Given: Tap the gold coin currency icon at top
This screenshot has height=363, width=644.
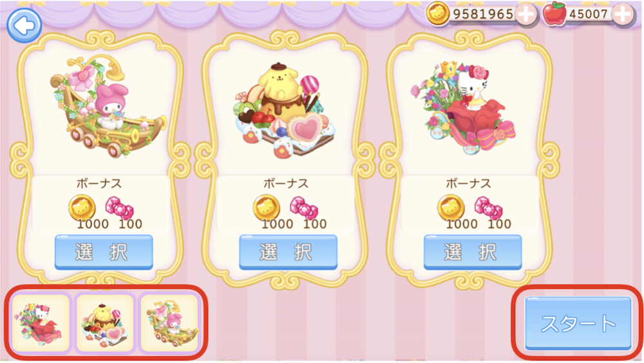Looking at the screenshot, I should 437,14.
